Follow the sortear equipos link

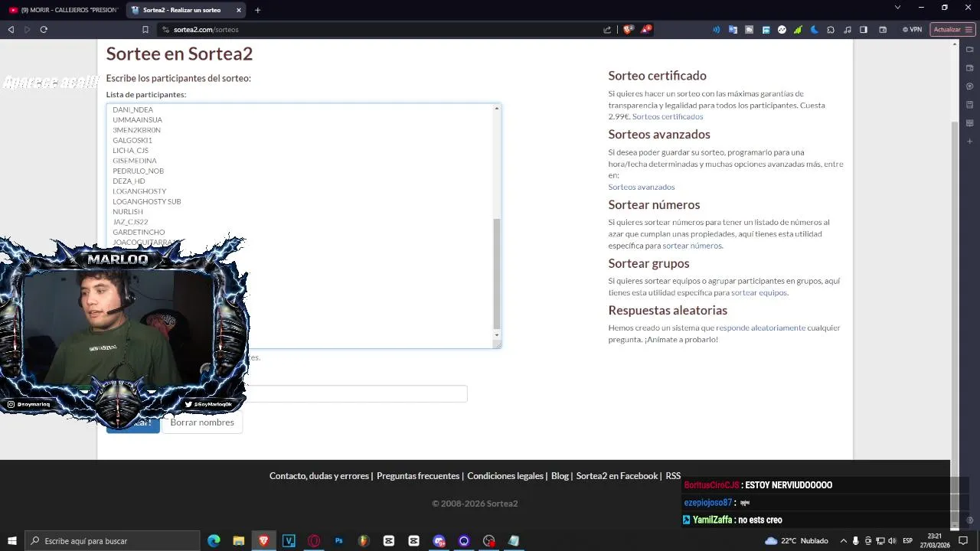pos(759,292)
